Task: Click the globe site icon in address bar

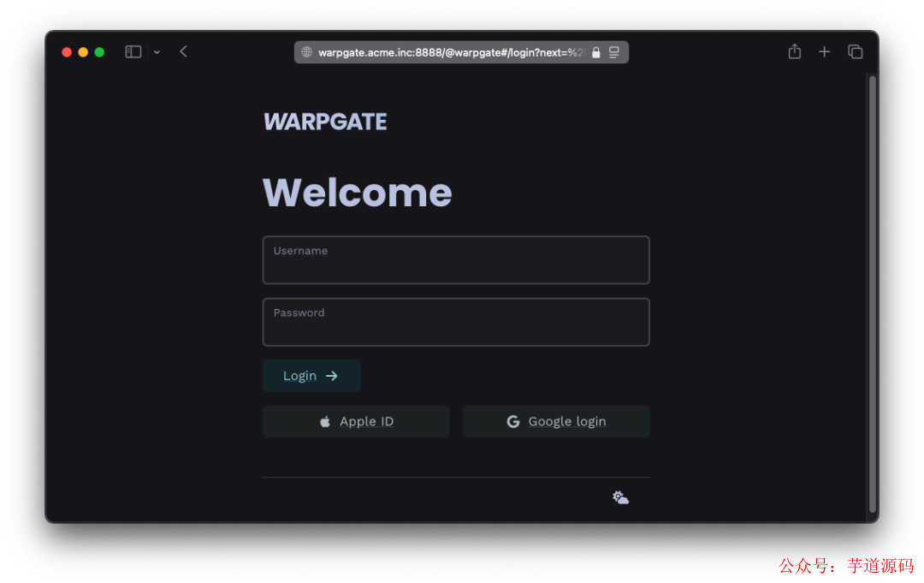Action: tap(306, 52)
